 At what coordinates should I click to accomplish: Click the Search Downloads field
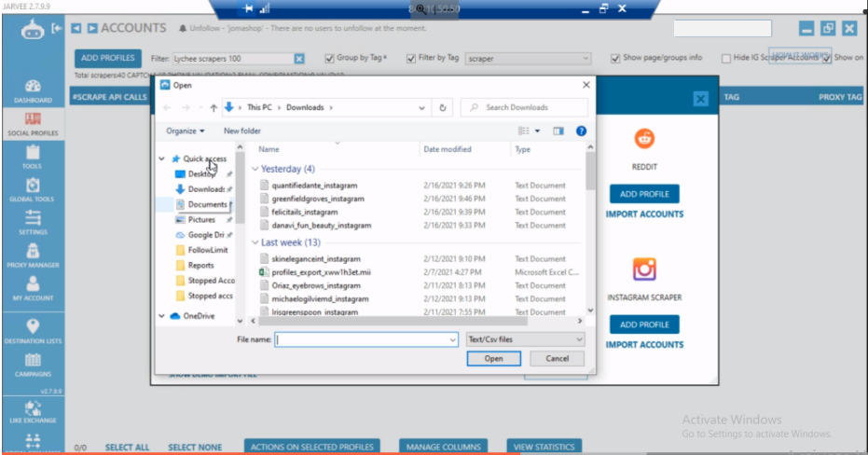point(524,108)
